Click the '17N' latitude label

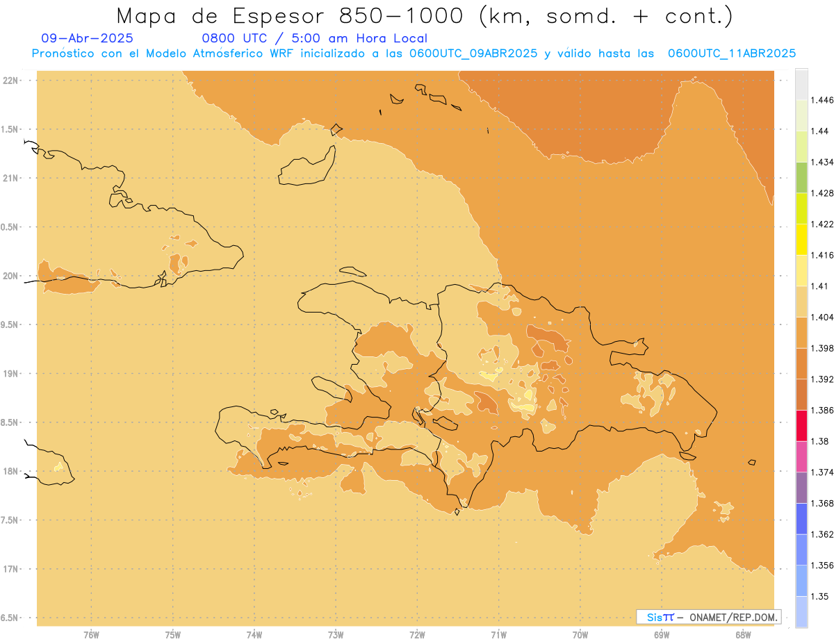[10, 568]
